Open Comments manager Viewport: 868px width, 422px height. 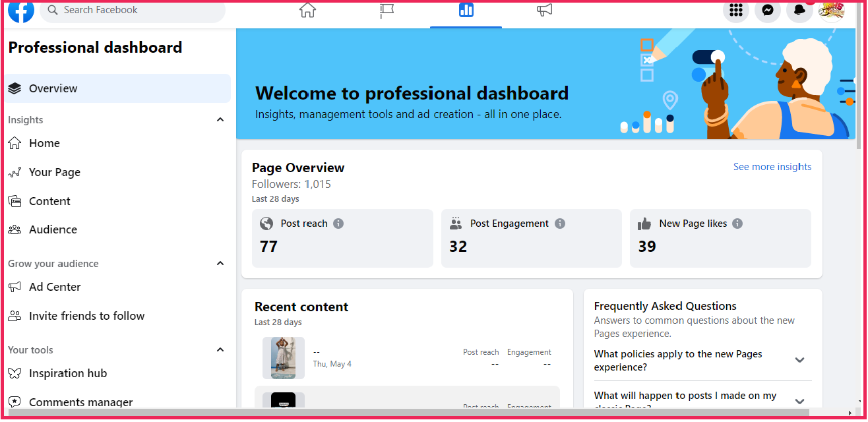117,402
